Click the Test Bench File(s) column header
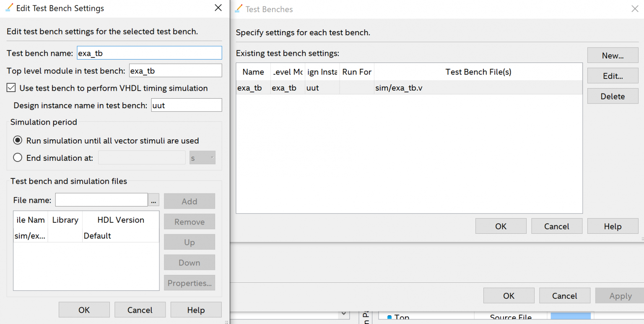Viewport: 644px width, 324px height. coord(478,72)
